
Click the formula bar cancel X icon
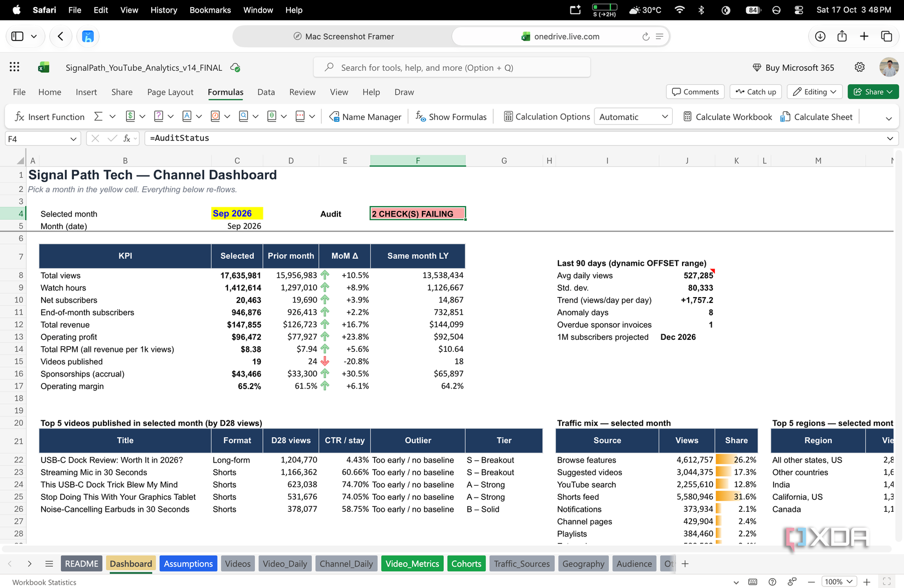click(95, 139)
